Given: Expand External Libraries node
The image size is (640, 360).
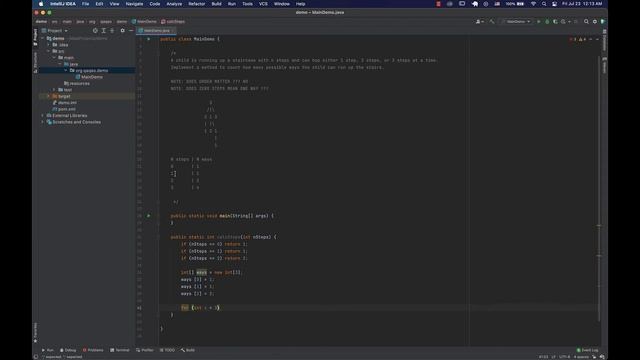Looking at the screenshot, I should click(43, 116).
